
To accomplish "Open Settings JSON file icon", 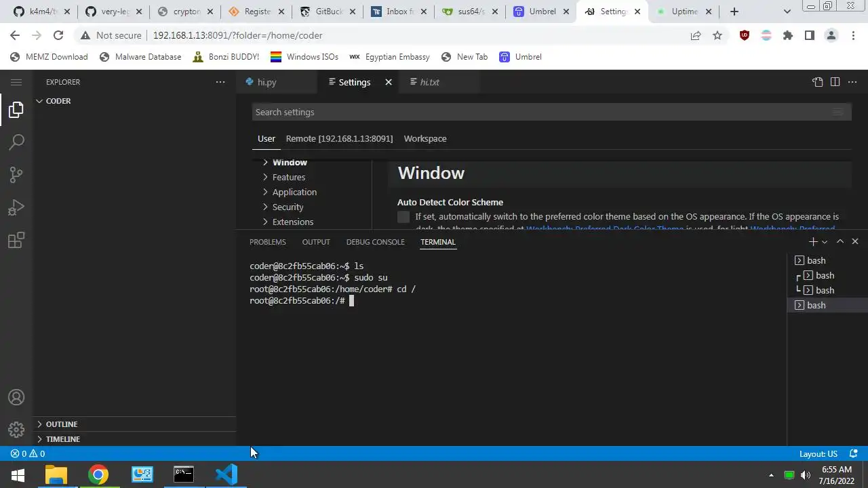I will pyautogui.click(x=817, y=82).
